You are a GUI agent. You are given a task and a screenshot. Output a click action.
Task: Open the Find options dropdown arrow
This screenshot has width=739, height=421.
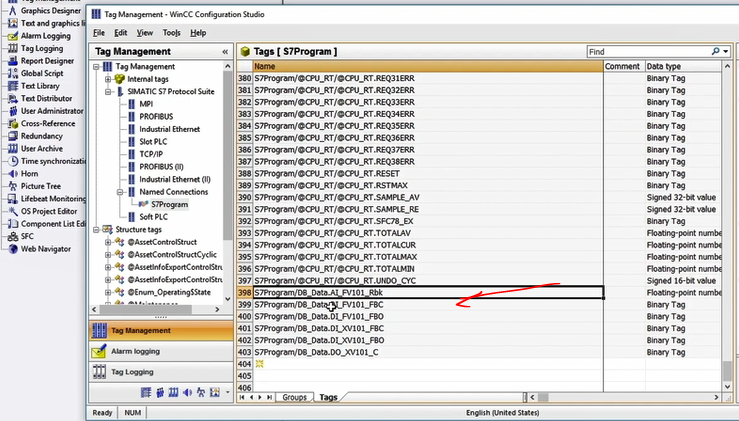coord(726,51)
